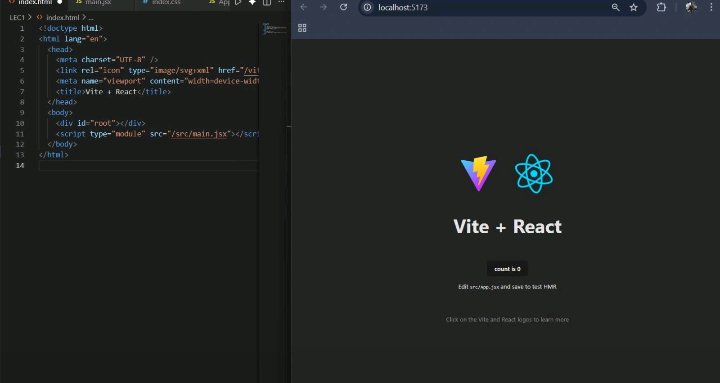Viewport: 720px width, 383px height.
Task: Bookmark this page with the star icon
Action: click(x=634, y=7)
